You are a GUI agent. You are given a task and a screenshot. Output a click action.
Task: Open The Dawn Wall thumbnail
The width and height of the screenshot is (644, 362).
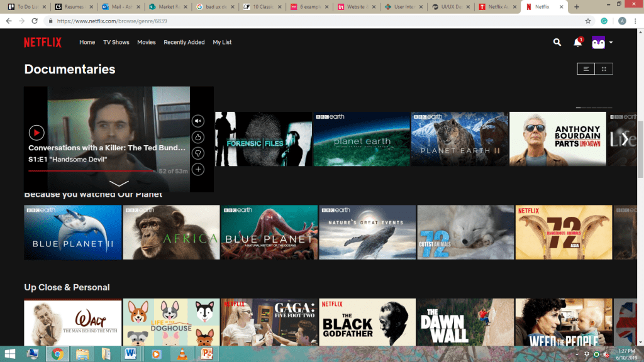[x=466, y=322]
